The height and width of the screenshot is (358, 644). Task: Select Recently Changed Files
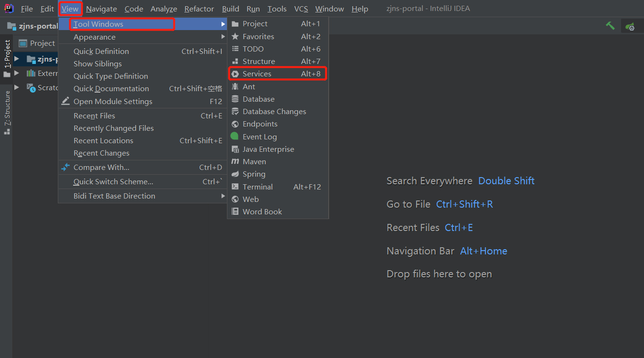click(142, 128)
